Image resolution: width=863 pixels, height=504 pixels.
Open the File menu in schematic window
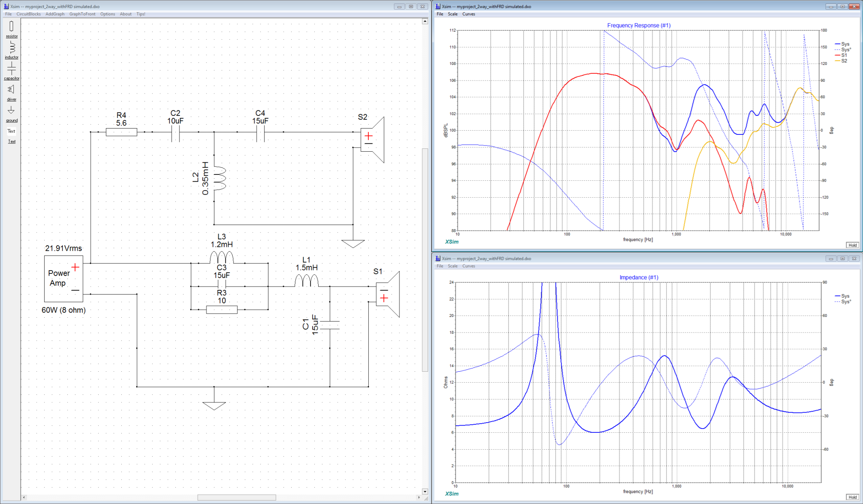point(8,14)
